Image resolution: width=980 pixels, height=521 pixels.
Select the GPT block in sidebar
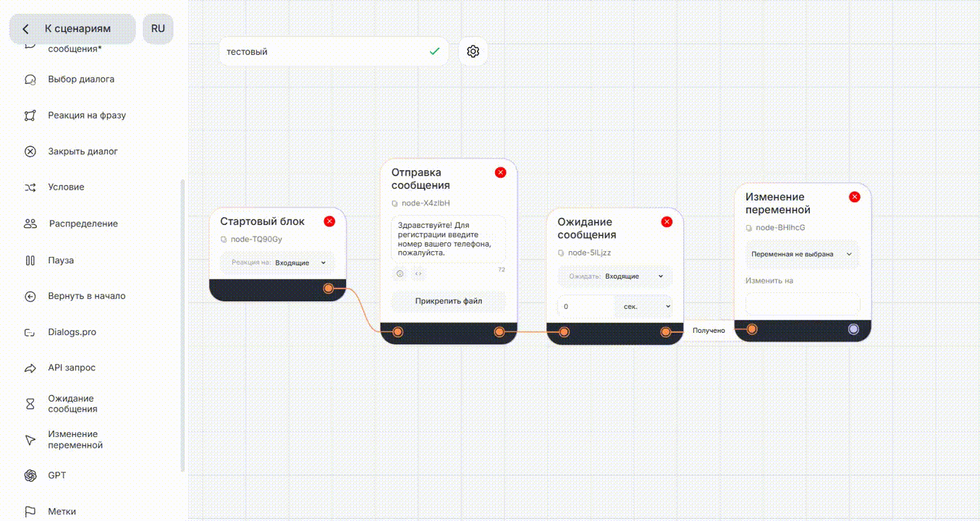click(56, 475)
